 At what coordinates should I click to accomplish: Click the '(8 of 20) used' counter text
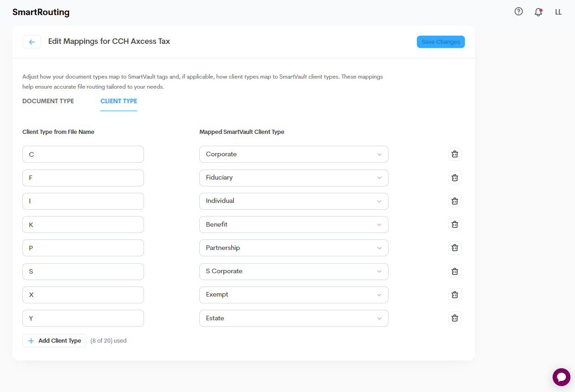pyautogui.click(x=108, y=341)
